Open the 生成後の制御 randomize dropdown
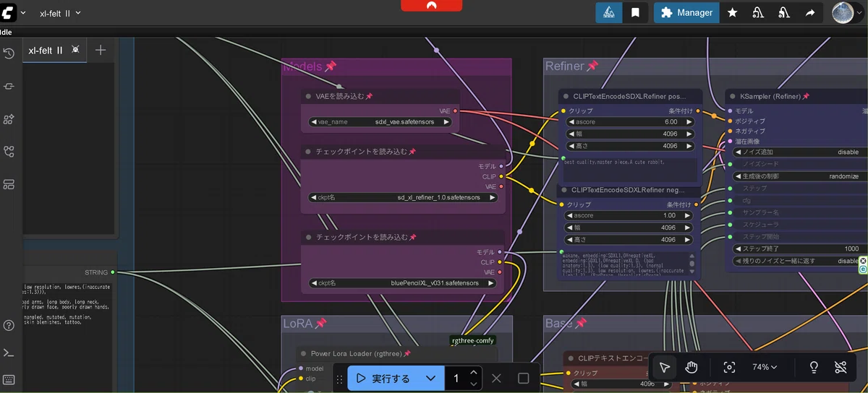The image size is (868, 393). 799,176
